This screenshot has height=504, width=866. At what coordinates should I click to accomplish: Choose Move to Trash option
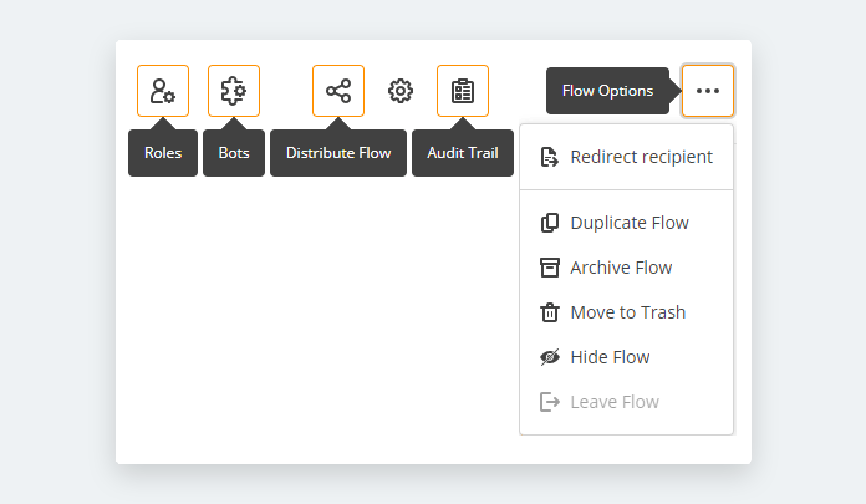[628, 312]
